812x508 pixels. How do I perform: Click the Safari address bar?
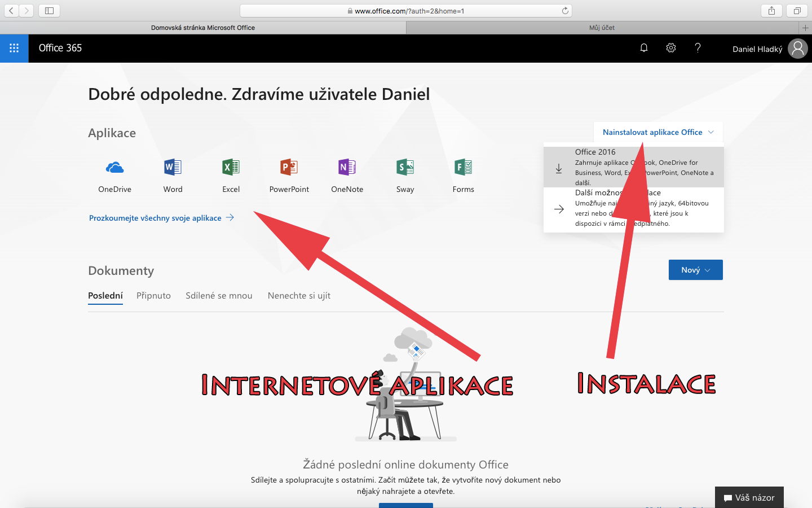406,11
